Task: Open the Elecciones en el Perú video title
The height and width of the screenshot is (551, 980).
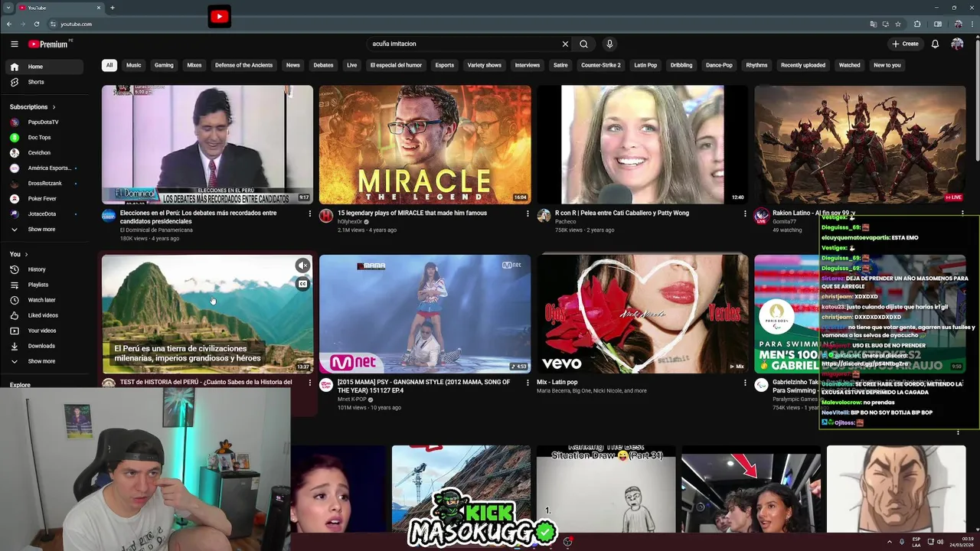Action: click(198, 217)
